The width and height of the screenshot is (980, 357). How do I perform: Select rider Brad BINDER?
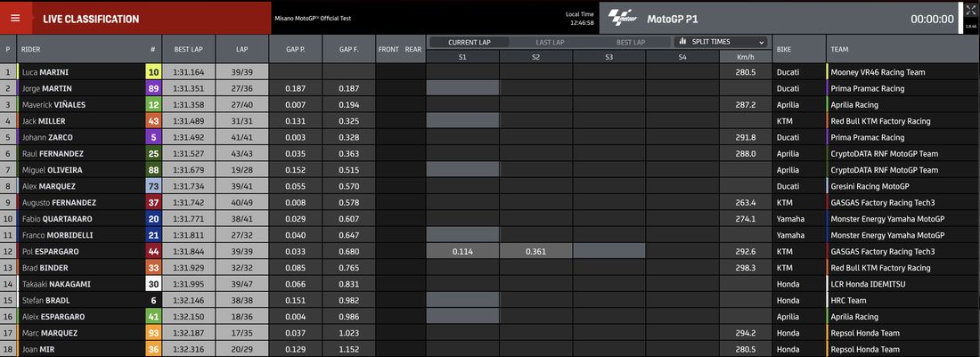(x=45, y=268)
